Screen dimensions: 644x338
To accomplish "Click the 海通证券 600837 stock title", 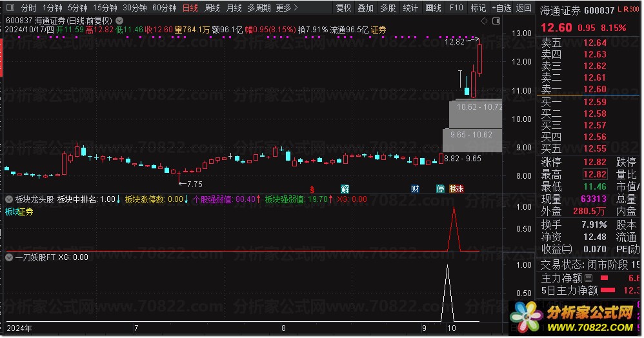I will (577, 10).
